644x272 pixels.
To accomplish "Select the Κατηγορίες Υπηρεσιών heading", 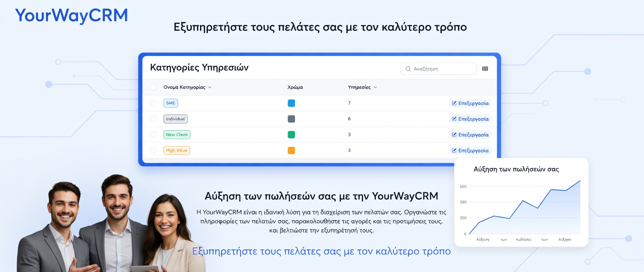I will tap(199, 68).
